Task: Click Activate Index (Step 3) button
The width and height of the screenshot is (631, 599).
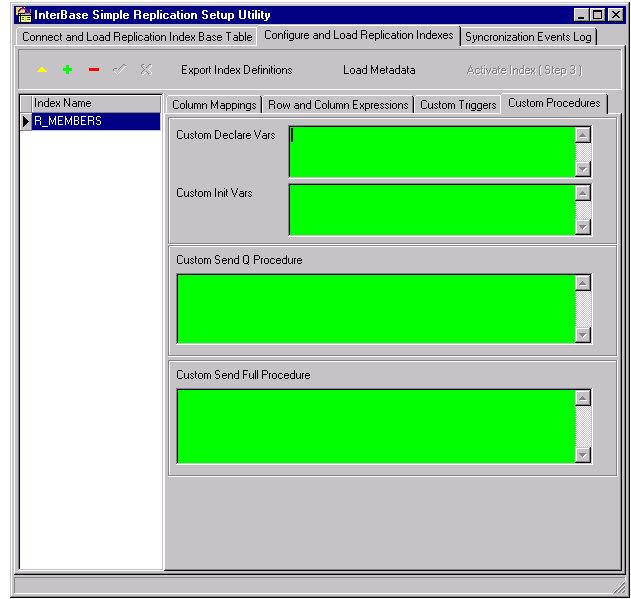Action: (x=524, y=70)
